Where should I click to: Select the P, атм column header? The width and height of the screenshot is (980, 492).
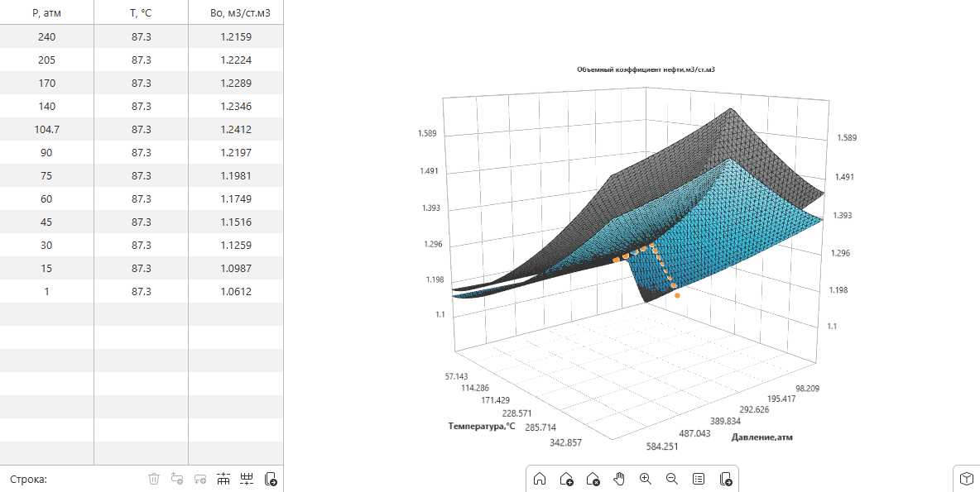point(47,12)
